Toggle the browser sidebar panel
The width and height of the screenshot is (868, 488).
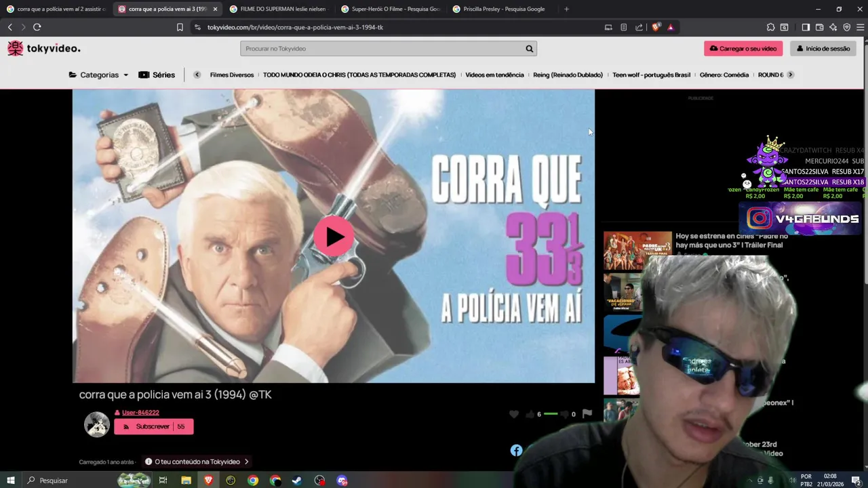(x=806, y=27)
